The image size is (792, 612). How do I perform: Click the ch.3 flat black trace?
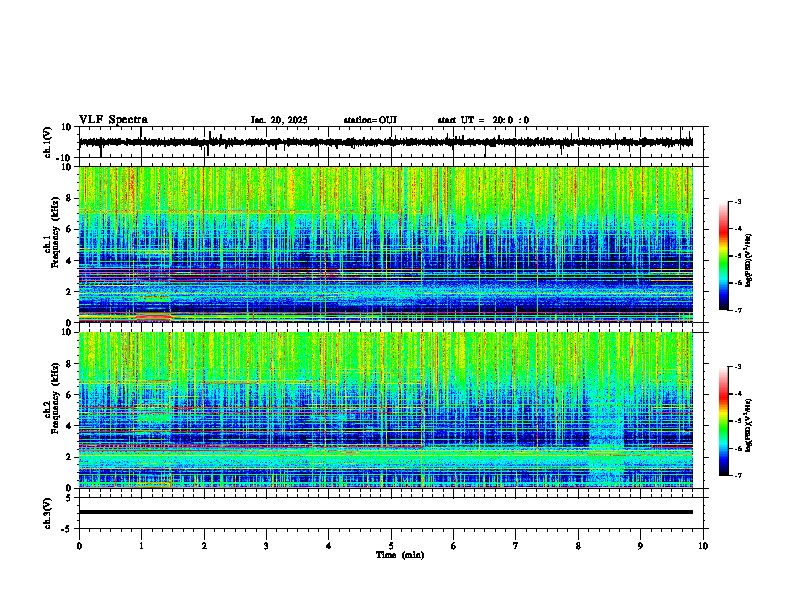pyautogui.click(x=386, y=512)
